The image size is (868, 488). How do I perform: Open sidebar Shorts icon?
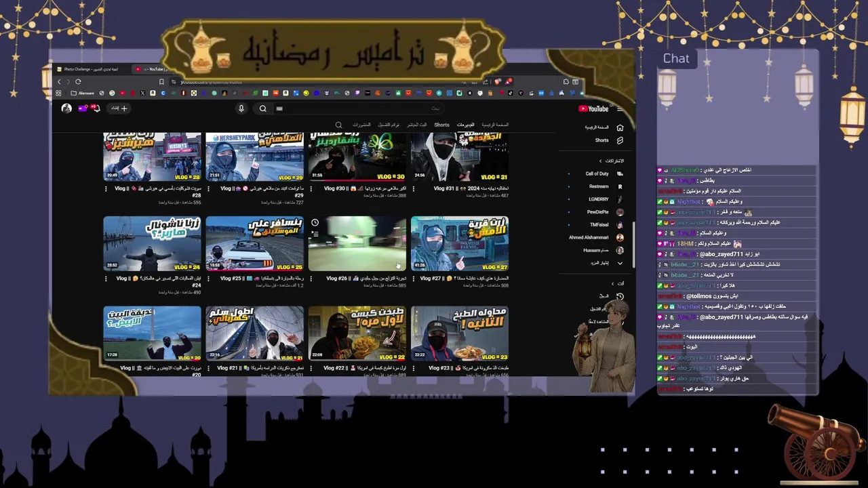[620, 140]
